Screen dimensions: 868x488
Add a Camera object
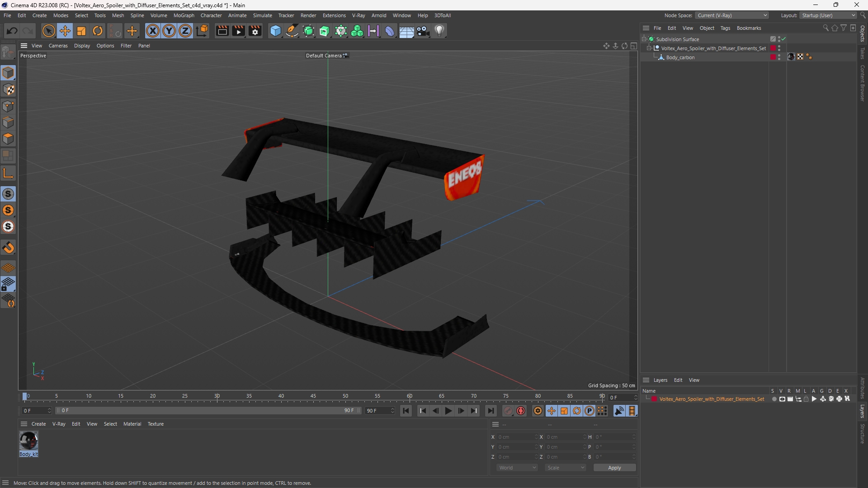[x=423, y=31]
